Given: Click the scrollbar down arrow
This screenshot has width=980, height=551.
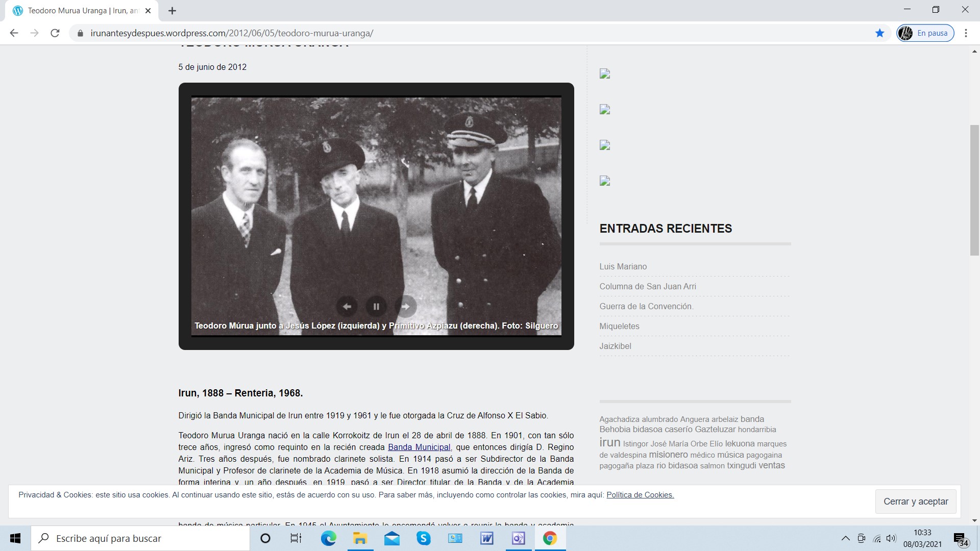Looking at the screenshot, I should (x=974, y=520).
